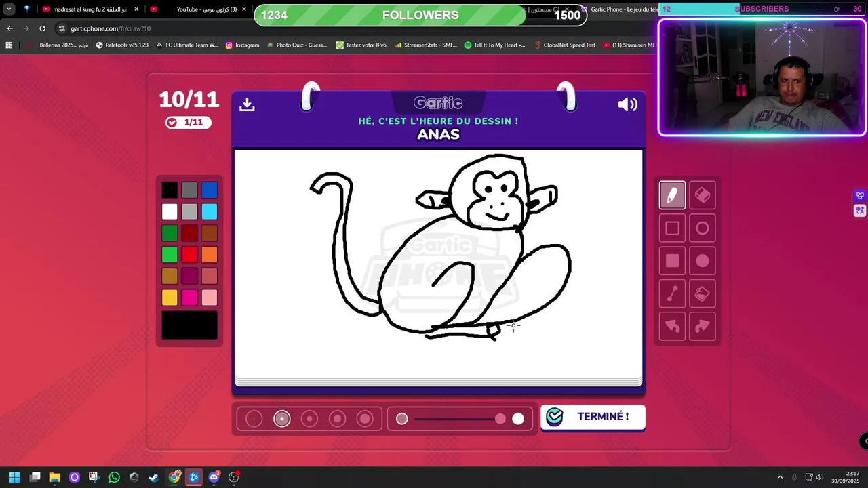The width and height of the screenshot is (868, 488).
Task: Select the fourth brush size
Action: point(338,419)
